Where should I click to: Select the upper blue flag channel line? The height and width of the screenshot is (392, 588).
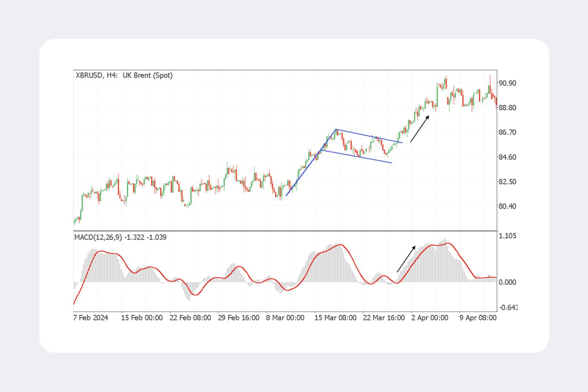pyautogui.click(x=369, y=136)
